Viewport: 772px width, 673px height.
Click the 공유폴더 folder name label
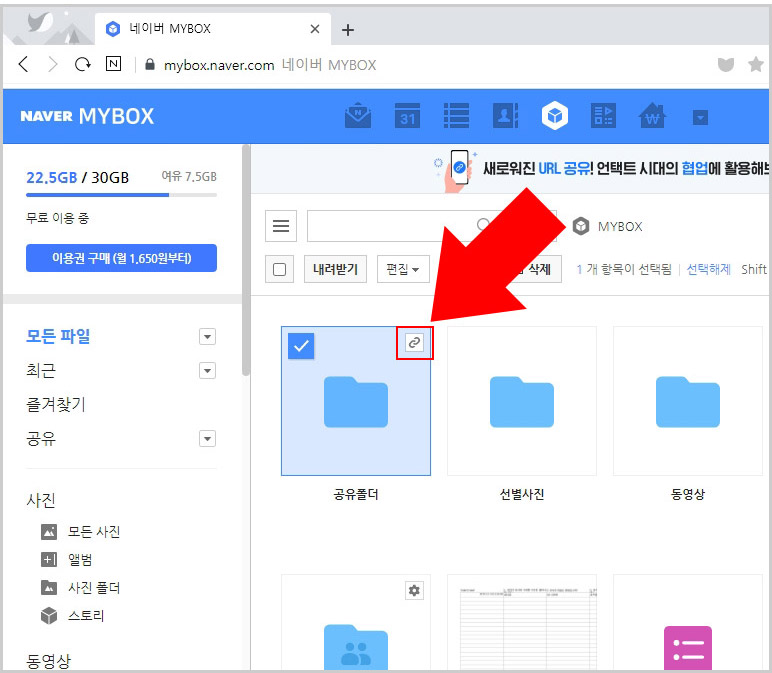(356, 494)
